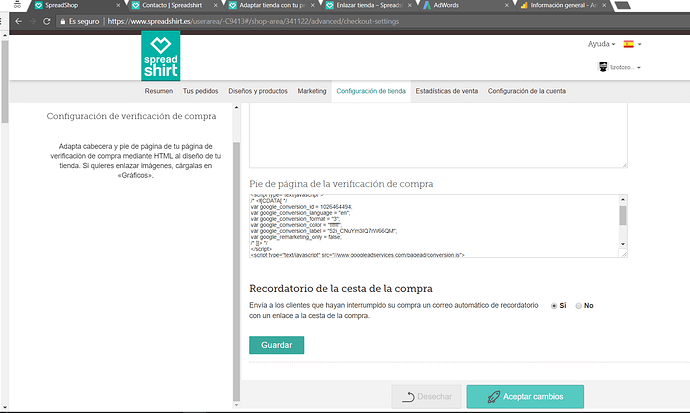Click Configuración de verificación de compra title
The width and height of the screenshot is (690, 413).
[131, 116]
